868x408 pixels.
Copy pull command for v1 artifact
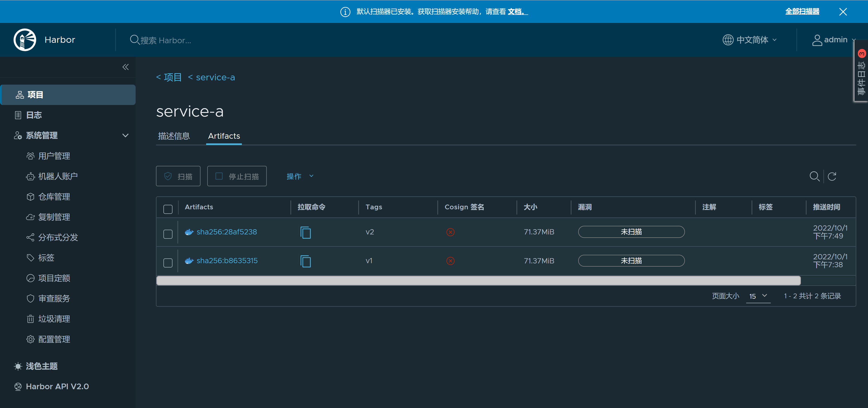point(305,261)
